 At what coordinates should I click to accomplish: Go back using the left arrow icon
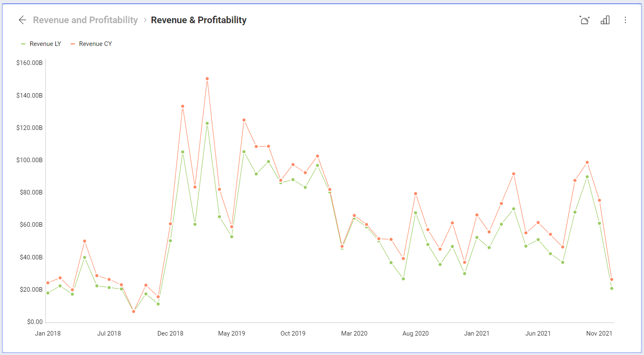click(x=22, y=20)
